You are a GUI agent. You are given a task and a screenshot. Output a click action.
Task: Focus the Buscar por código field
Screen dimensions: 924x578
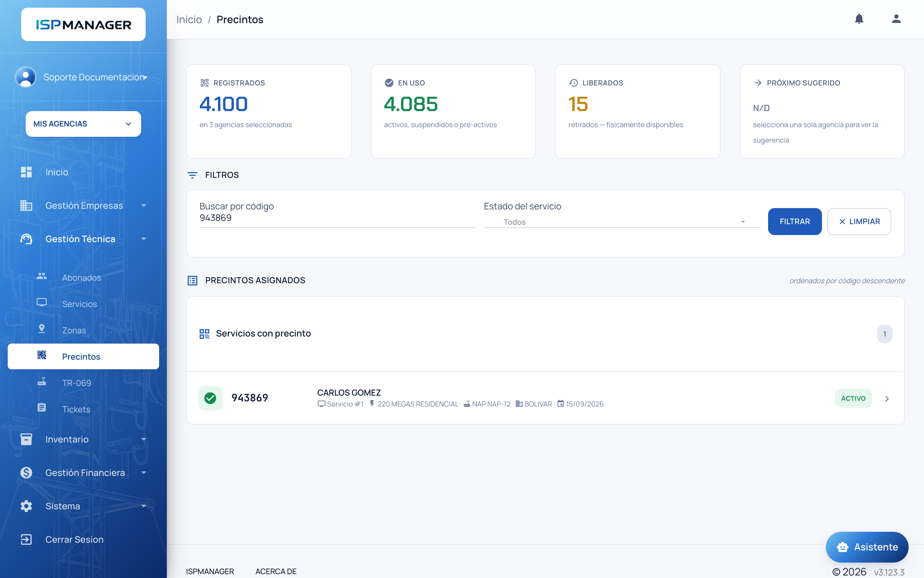tap(338, 218)
